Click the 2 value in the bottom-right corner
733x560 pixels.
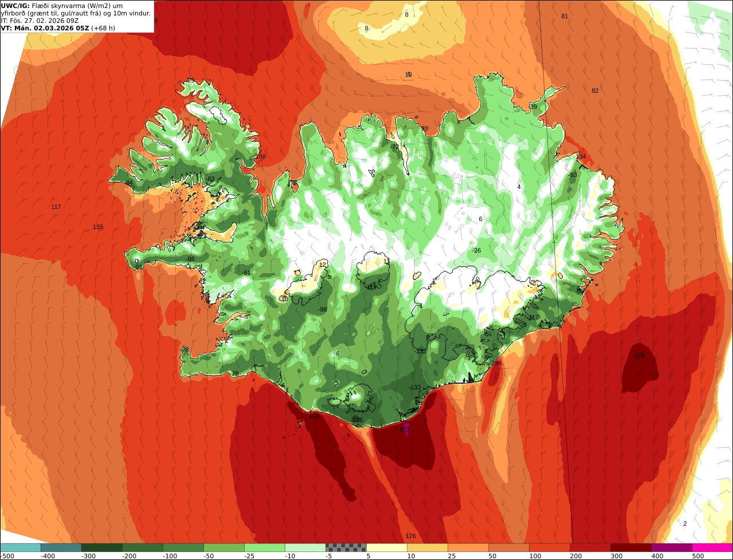click(685, 523)
